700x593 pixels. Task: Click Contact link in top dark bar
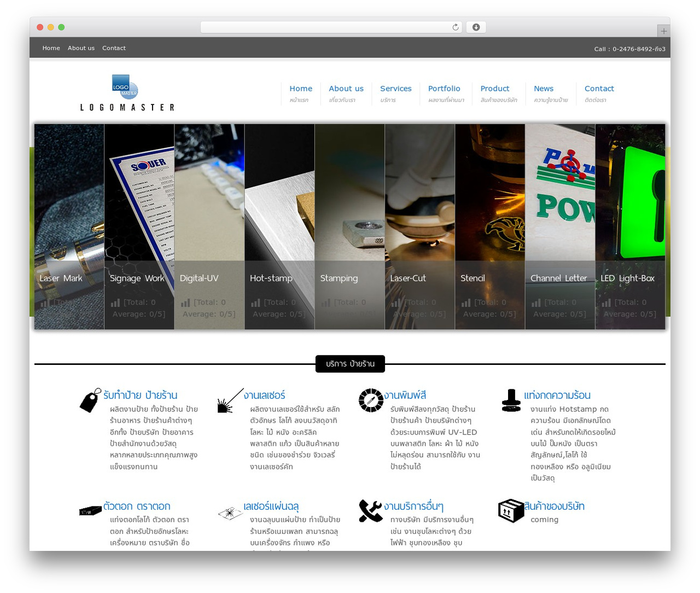point(114,48)
